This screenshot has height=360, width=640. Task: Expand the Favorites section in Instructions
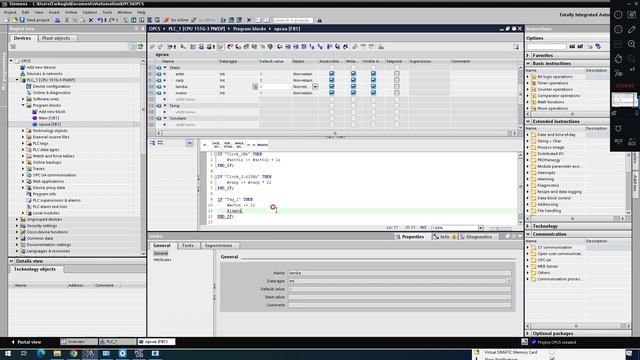coord(528,55)
